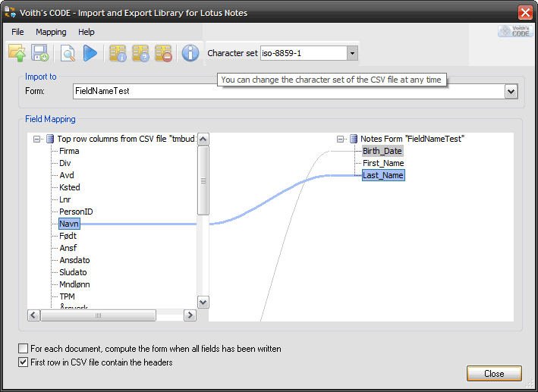The height and width of the screenshot is (392, 538).
Task: Select the Birth_Date field
Action: point(382,151)
